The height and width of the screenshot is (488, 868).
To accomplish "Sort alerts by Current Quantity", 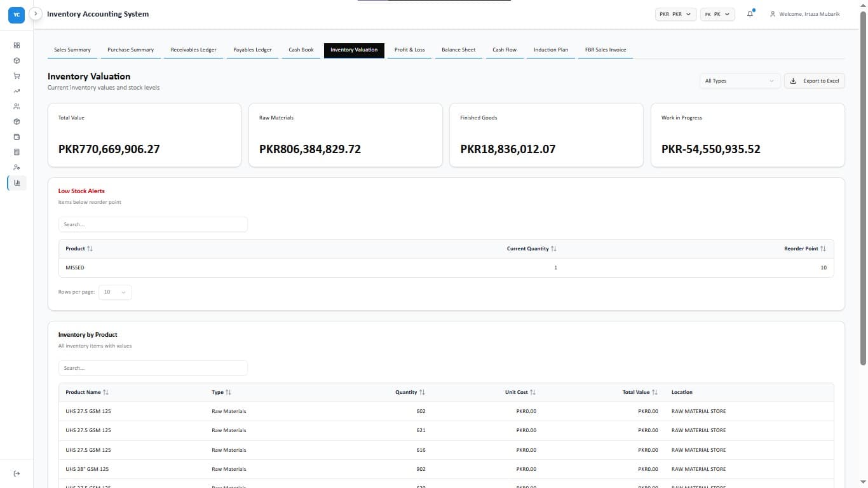I will pos(532,248).
